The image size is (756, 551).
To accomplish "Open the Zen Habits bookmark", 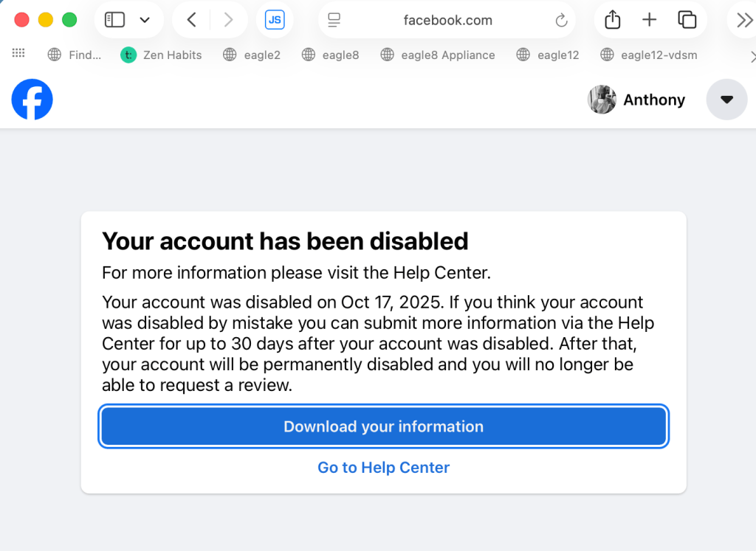I will tap(162, 55).
